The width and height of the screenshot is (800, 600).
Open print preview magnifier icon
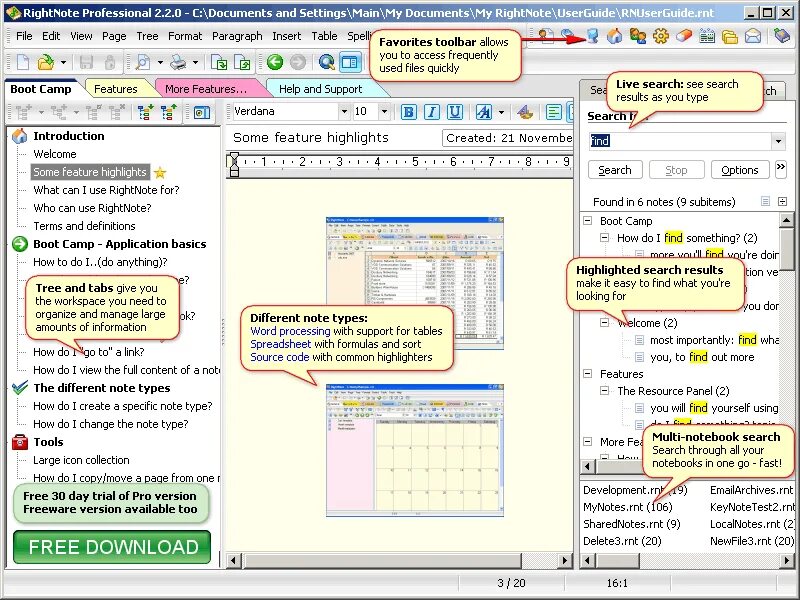[x=143, y=63]
